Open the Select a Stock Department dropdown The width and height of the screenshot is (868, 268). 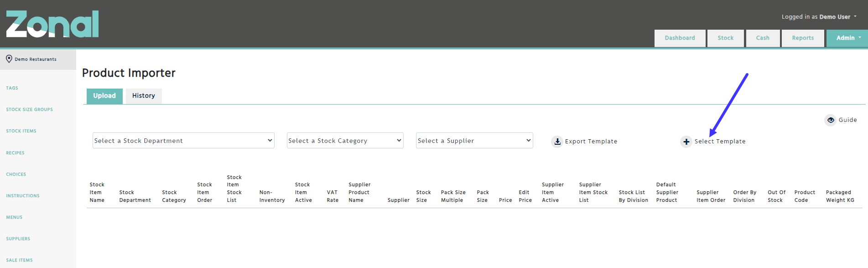point(183,141)
